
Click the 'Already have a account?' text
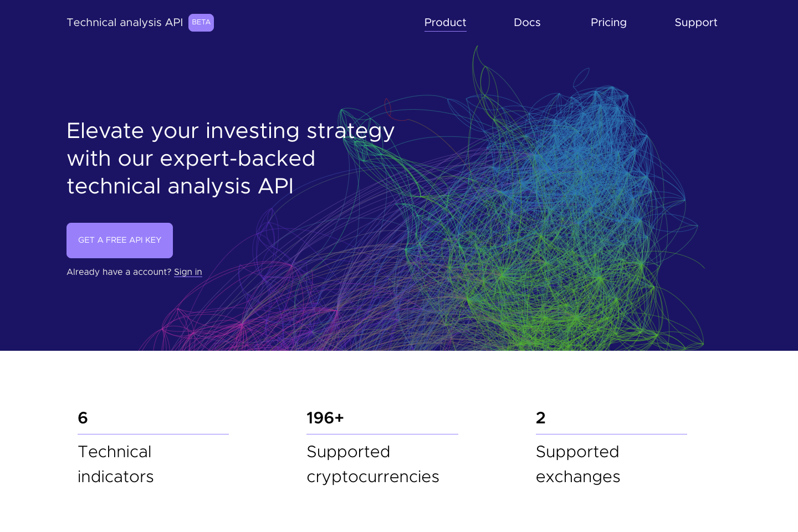(119, 272)
